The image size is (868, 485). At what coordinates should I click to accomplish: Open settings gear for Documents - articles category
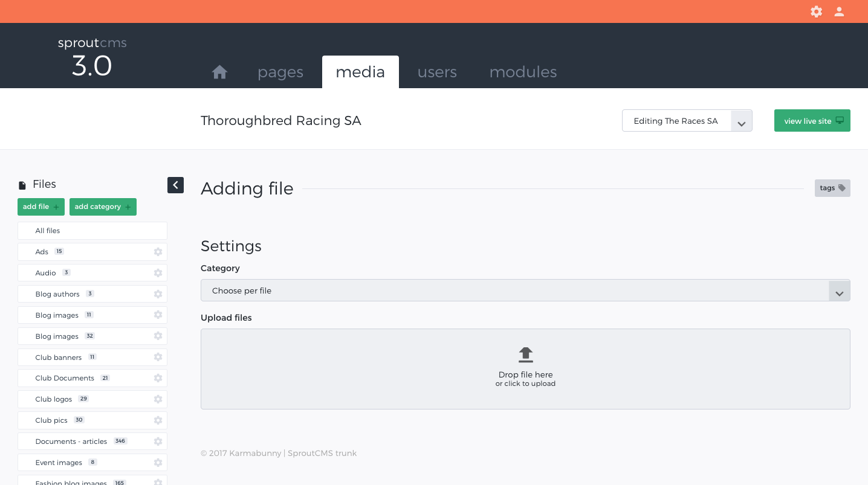coord(158,442)
